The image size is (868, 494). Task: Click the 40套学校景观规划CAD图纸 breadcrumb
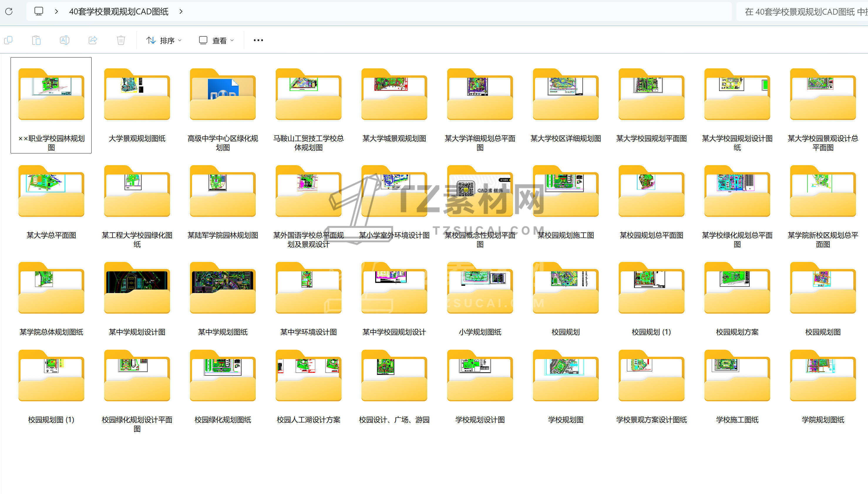click(119, 11)
